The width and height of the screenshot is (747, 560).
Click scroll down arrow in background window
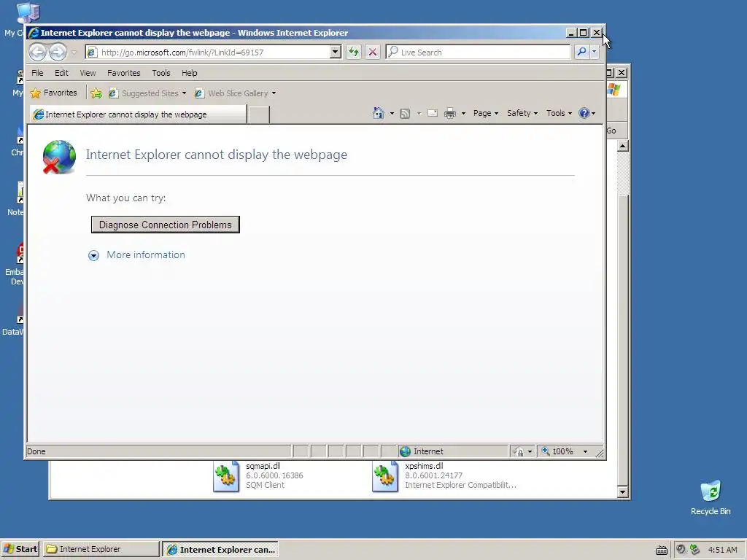(x=623, y=492)
